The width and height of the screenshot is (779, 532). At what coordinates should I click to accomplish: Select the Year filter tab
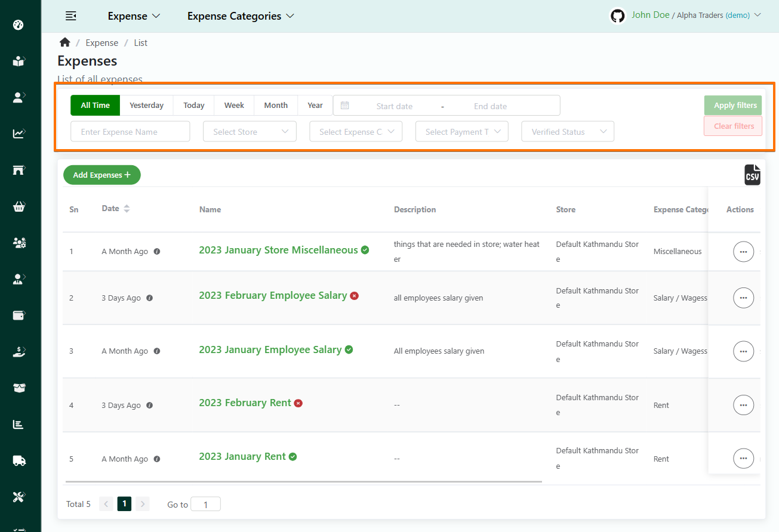(315, 106)
